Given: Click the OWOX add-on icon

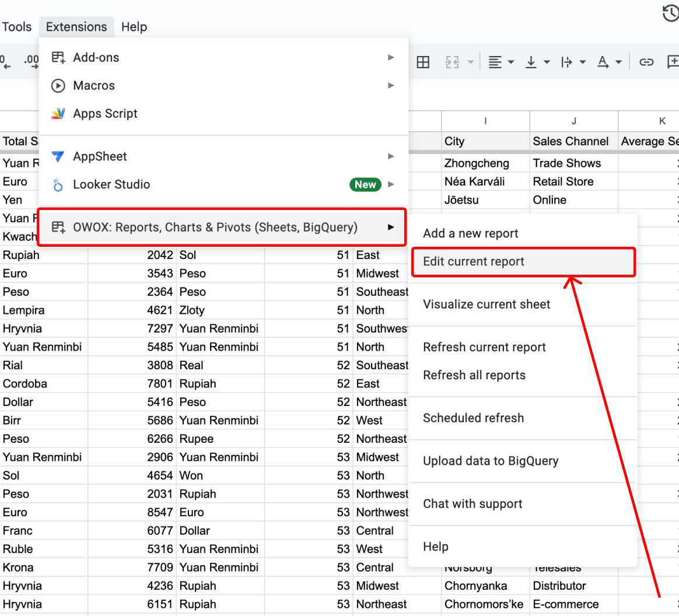Looking at the screenshot, I should 58,228.
